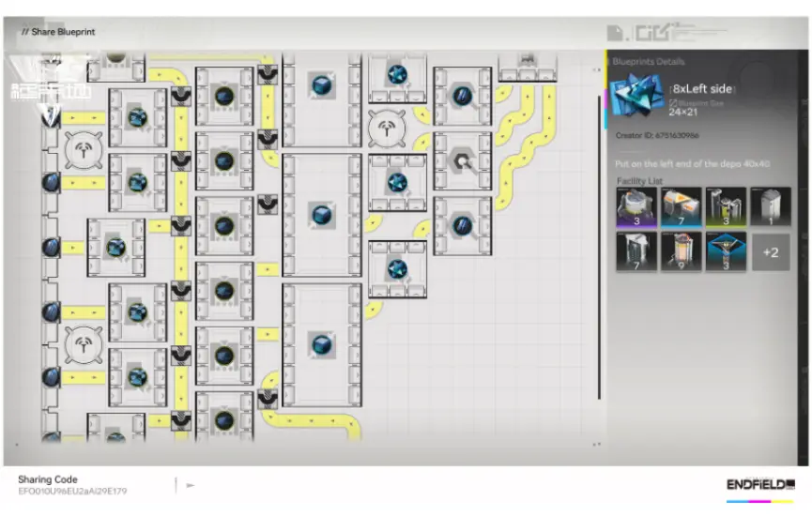812x516 pixels.
Task: Click the blueprint preview vertical scrollbar
Action: (599, 248)
